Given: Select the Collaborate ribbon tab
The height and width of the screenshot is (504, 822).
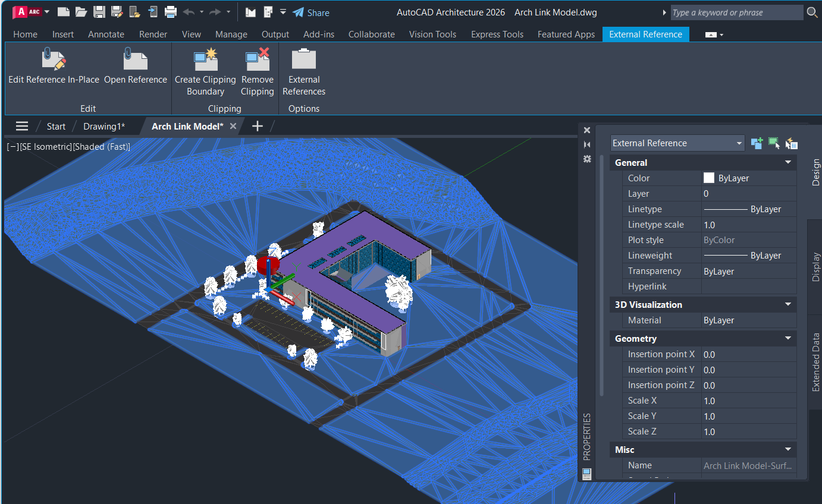Looking at the screenshot, I should click(x=372, y=34).
